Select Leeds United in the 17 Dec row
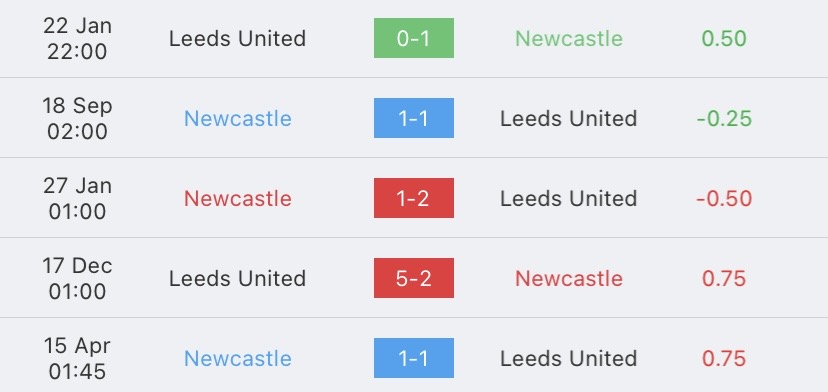 point(238,278)
